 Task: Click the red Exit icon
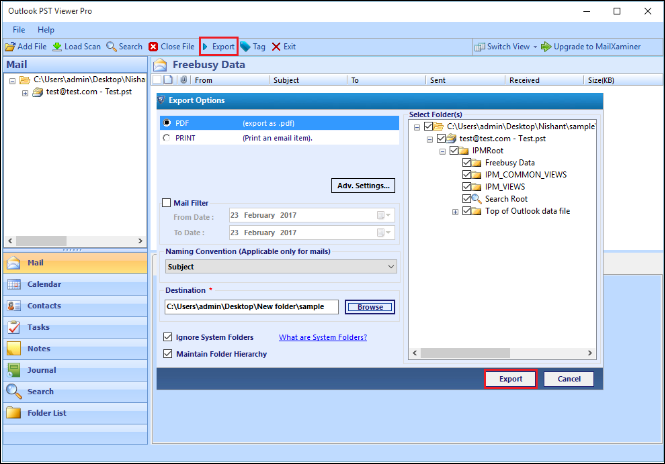tap(276, 47)
